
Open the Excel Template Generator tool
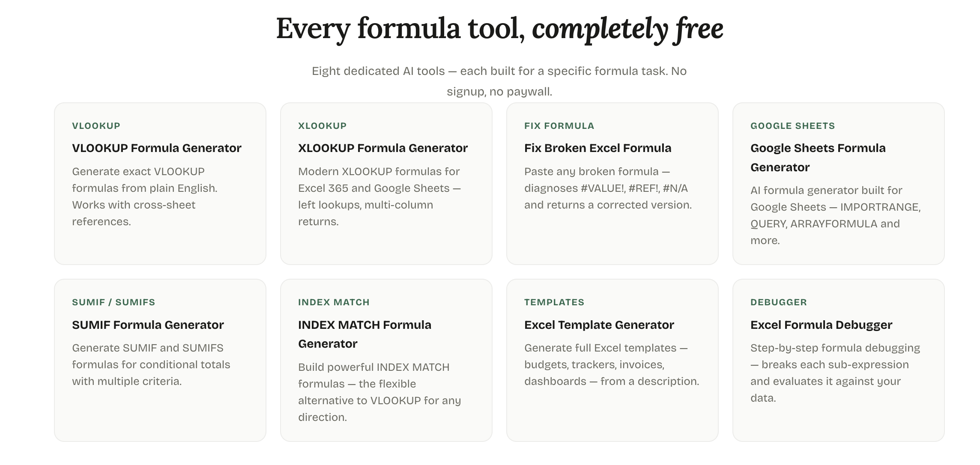click(600, 325)
